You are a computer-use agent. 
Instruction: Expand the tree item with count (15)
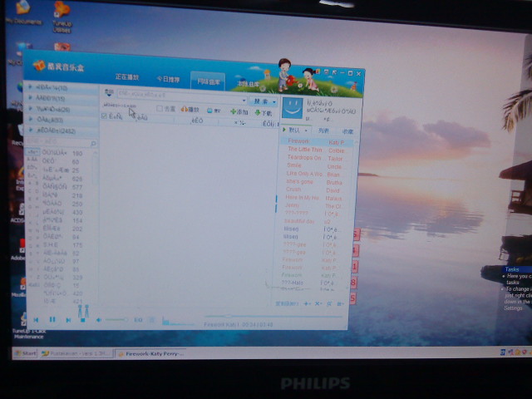(x=61, y=98)
